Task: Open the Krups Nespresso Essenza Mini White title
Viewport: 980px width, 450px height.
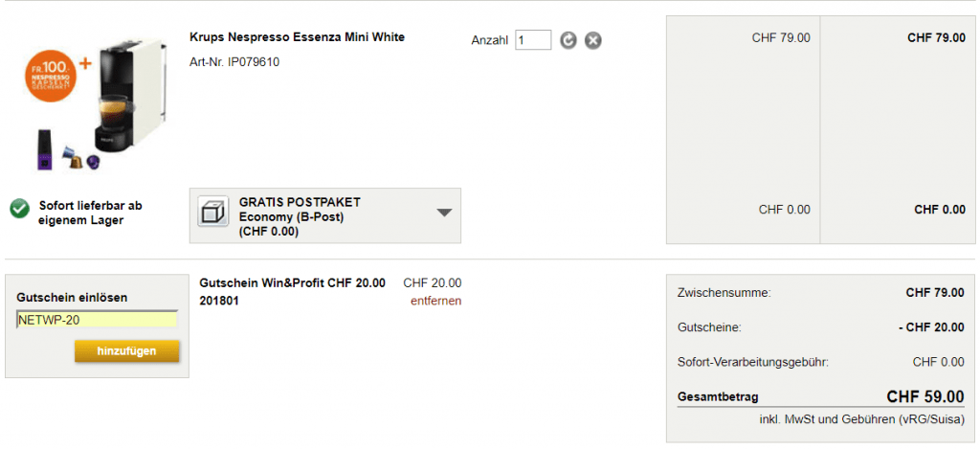Action: [x=297, y=37]
